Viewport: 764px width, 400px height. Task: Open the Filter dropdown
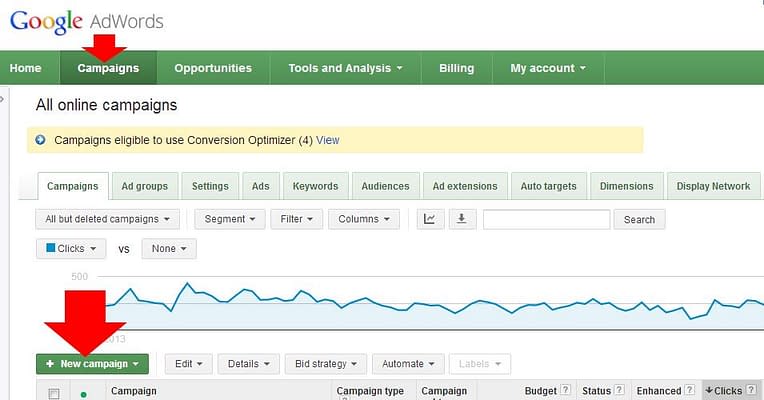(x=296, y=219)
